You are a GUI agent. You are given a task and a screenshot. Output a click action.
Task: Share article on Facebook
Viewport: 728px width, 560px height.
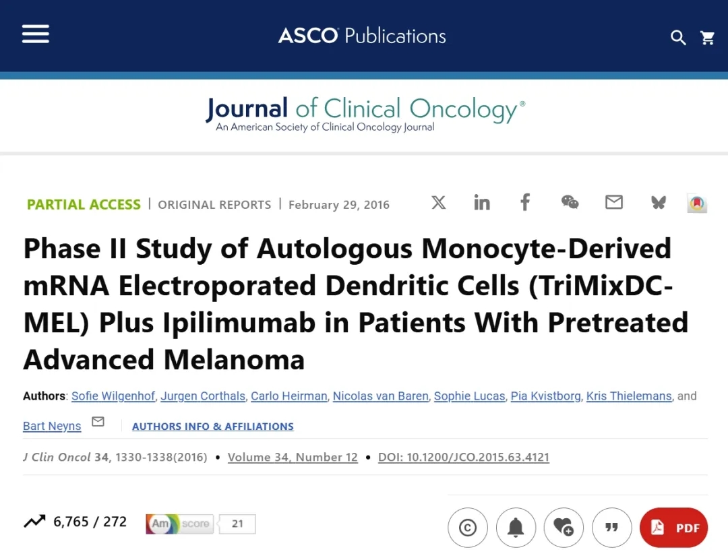coord(525,202)
